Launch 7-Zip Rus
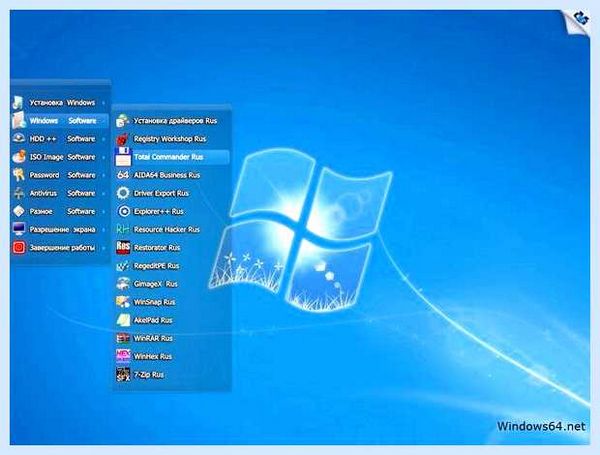The image size is (600, 455). coord(172,375)
